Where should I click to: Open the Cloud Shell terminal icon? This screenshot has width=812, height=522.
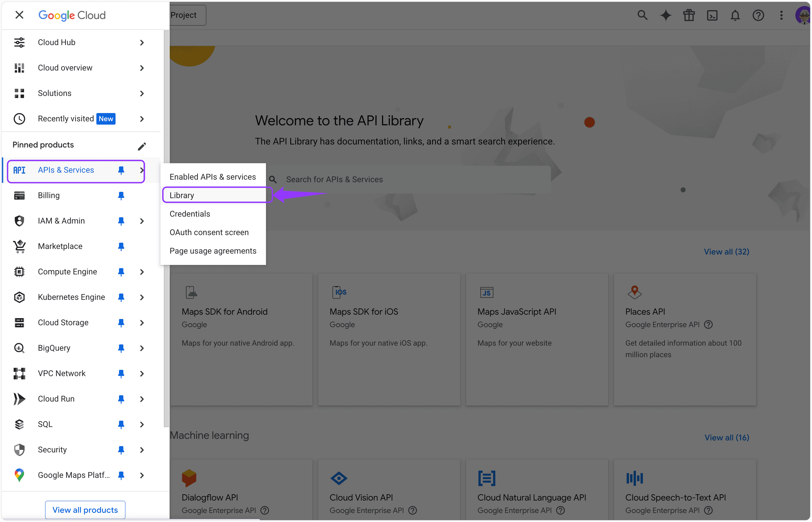(x=712, y=15)
